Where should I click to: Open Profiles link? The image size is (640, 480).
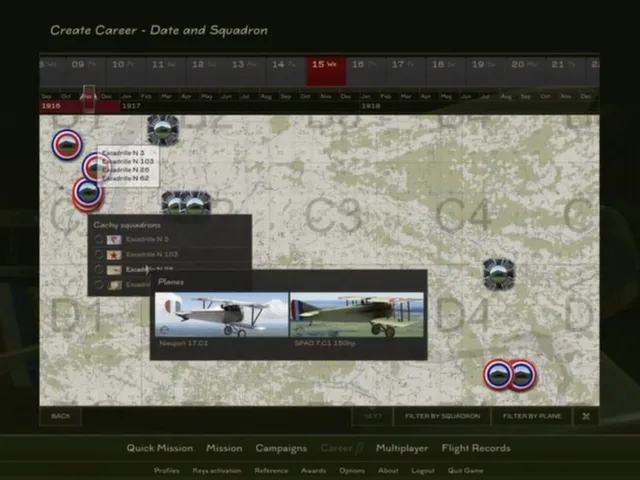tap(167, 471)
